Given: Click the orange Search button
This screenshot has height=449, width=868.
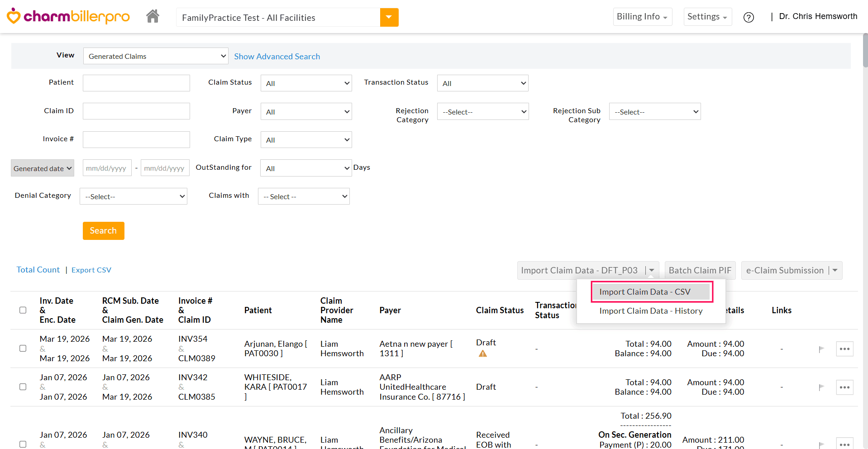Looking at the screenshot, I should (103, 231).
